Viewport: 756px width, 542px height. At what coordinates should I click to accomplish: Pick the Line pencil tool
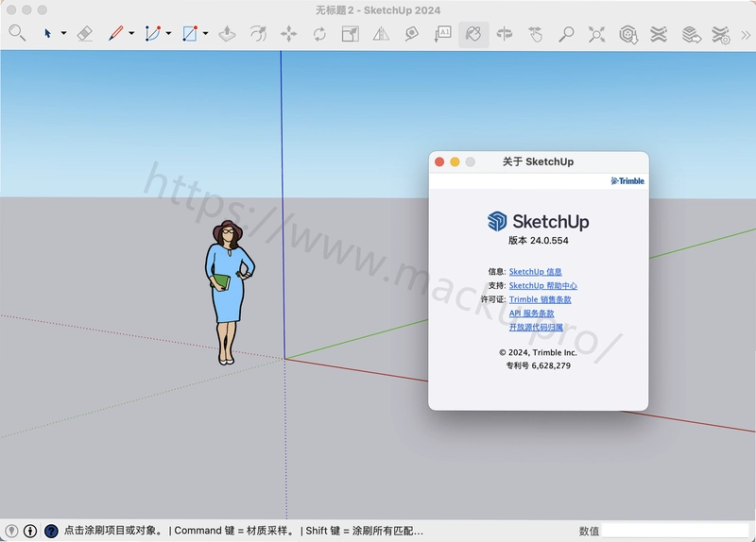click(115, 33)
